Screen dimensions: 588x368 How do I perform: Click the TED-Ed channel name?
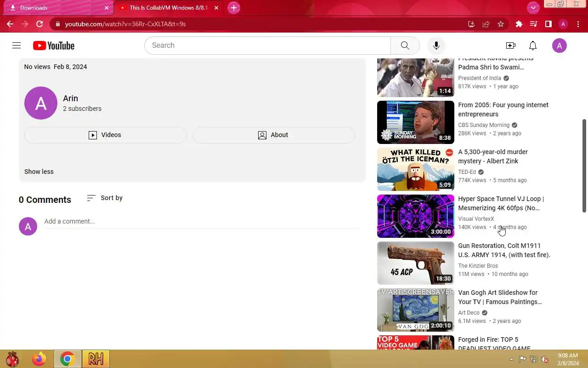tap(467, 172)
